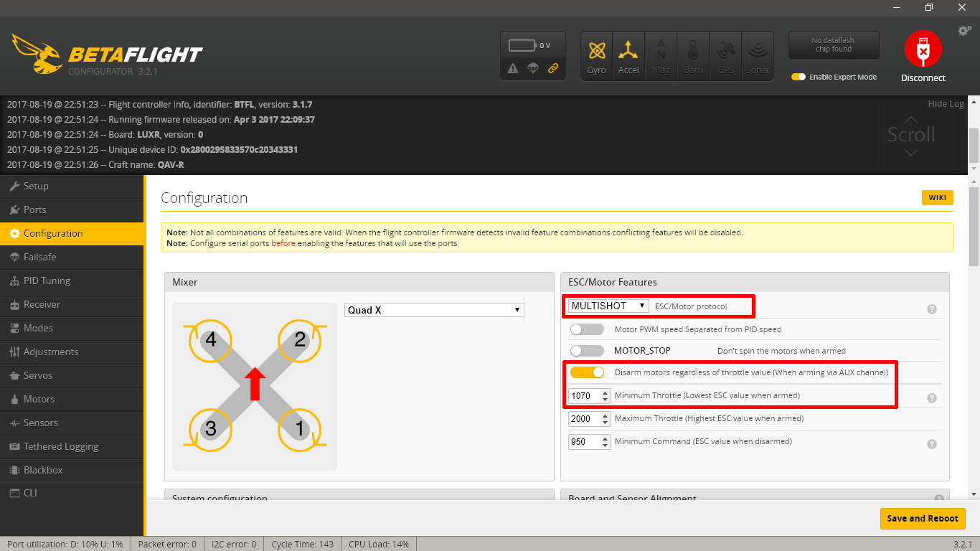The image size is (980, 551).
Task: Click the WIKI button
Action: [938, 198]
